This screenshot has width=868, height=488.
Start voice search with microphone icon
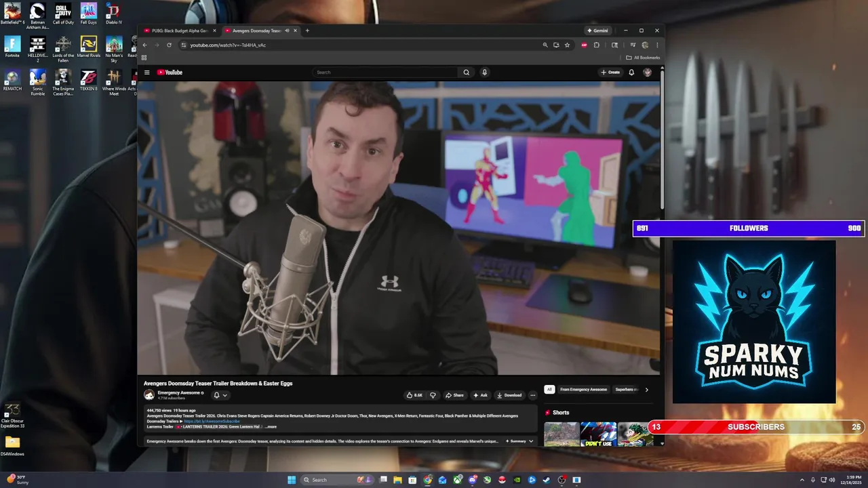click(484, 73)
